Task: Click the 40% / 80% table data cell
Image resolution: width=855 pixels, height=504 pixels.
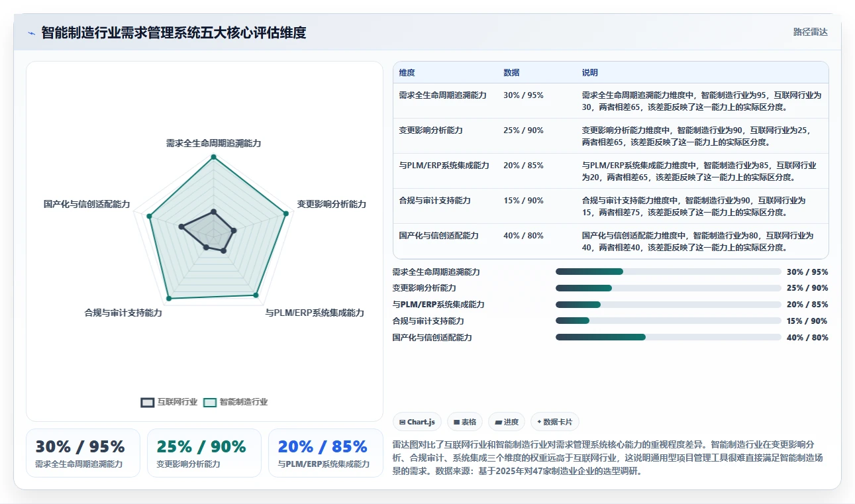Action: 523,236
